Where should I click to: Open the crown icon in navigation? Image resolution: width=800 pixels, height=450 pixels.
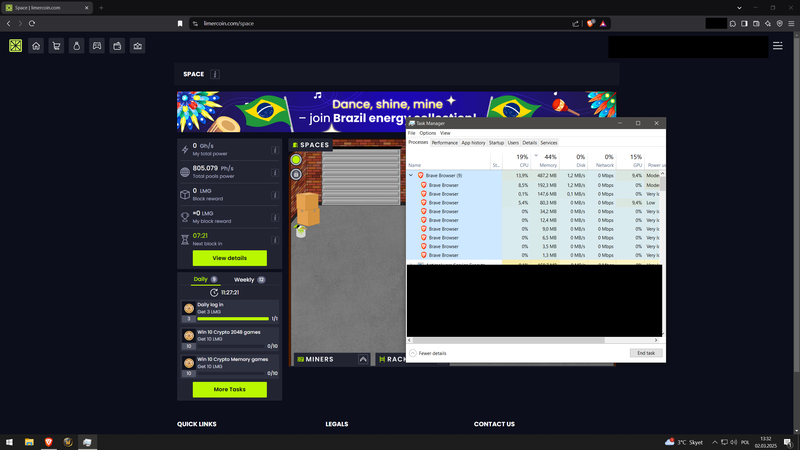138,46
